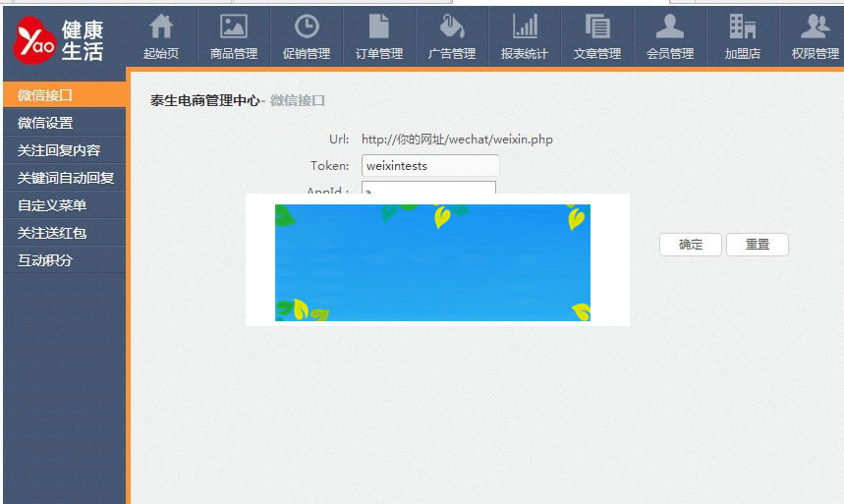Focus the Token input field
This screenshot has width=844, height=504.
pos(430,166)
